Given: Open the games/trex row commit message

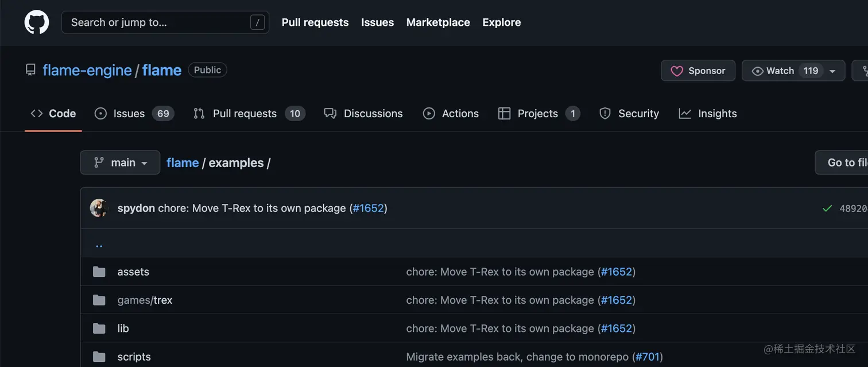Looking at the screenshot, I should (x=500, y=300).
